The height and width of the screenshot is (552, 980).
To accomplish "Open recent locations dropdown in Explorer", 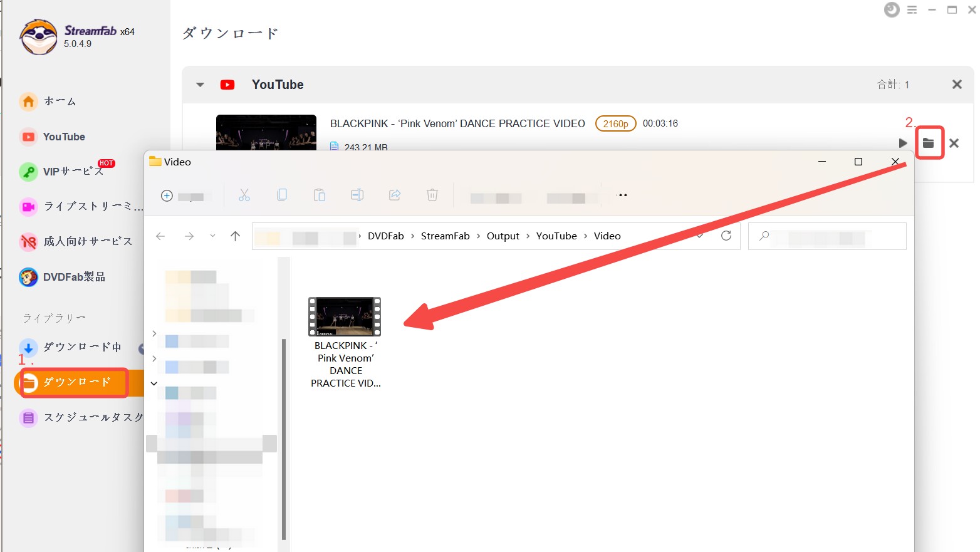I will [x=212, y=236].
